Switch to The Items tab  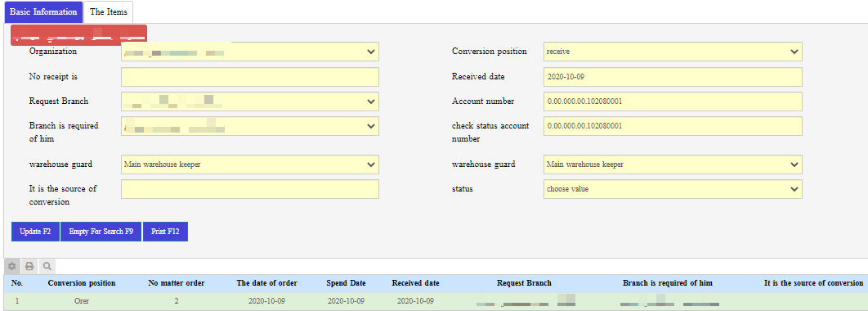pos(108,12)
